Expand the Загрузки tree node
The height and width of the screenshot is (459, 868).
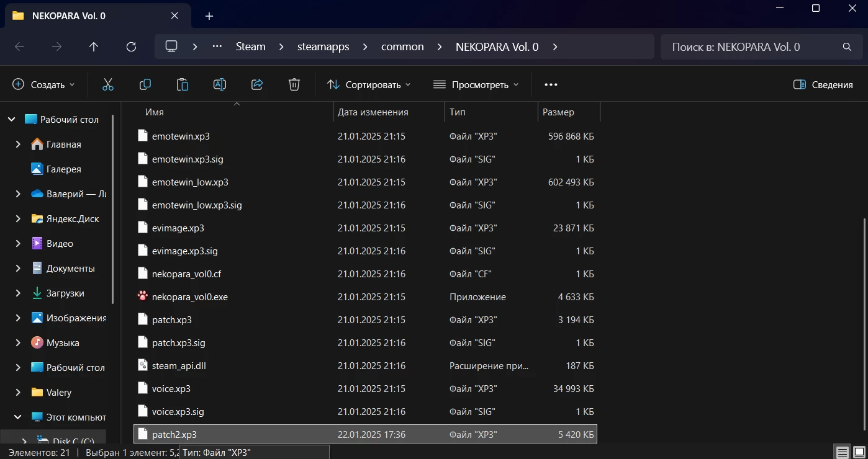pos(18,293)
